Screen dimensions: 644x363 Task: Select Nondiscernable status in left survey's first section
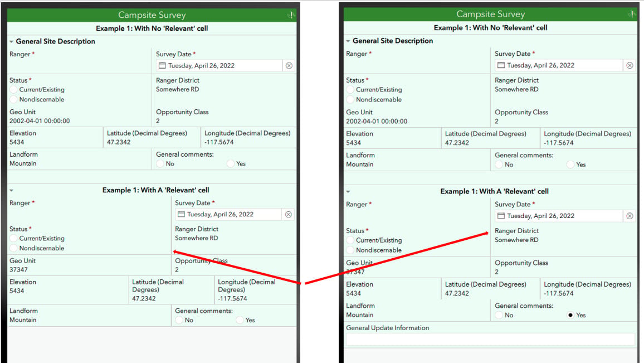pos(13,99)
